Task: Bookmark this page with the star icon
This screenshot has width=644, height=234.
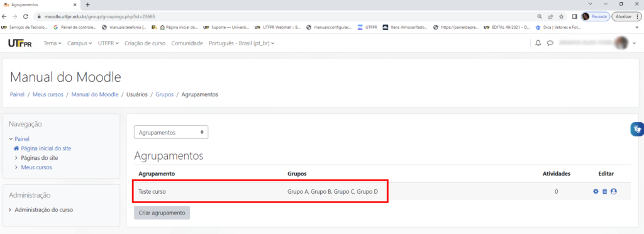Action: click(562, 17)
